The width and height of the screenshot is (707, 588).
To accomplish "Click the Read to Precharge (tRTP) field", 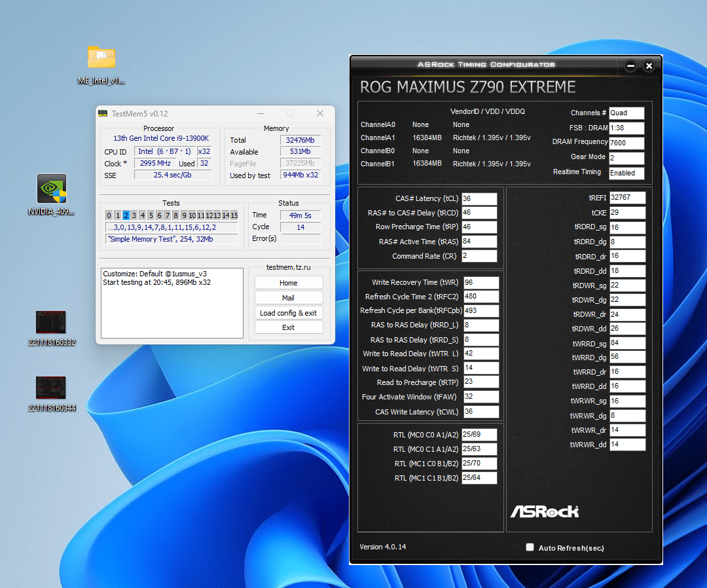I will click(x=482, y=382).
